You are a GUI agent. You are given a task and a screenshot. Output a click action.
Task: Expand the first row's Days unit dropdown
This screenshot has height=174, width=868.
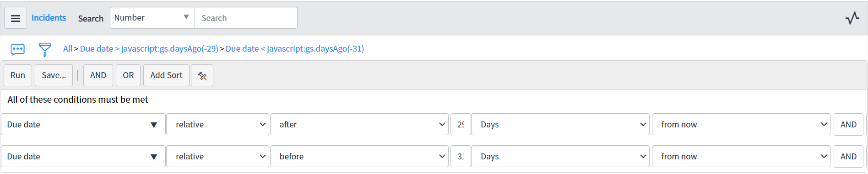[560, 124]
